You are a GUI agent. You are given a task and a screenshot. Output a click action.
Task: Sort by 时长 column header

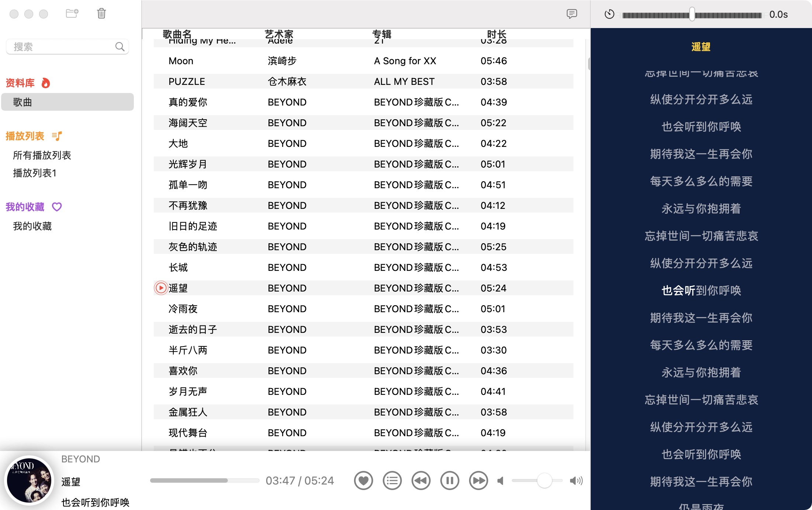pyautogui.click(x=496, y=34)
